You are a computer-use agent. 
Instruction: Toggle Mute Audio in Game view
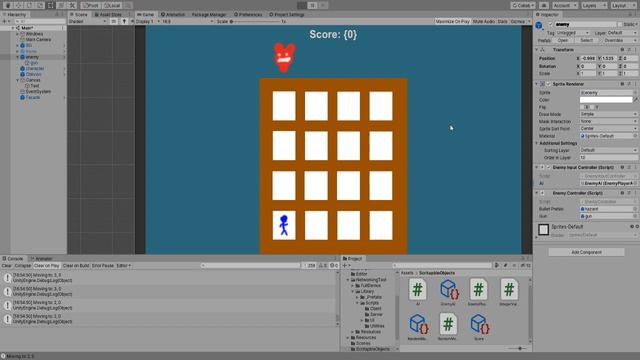[x=483, y=21]
